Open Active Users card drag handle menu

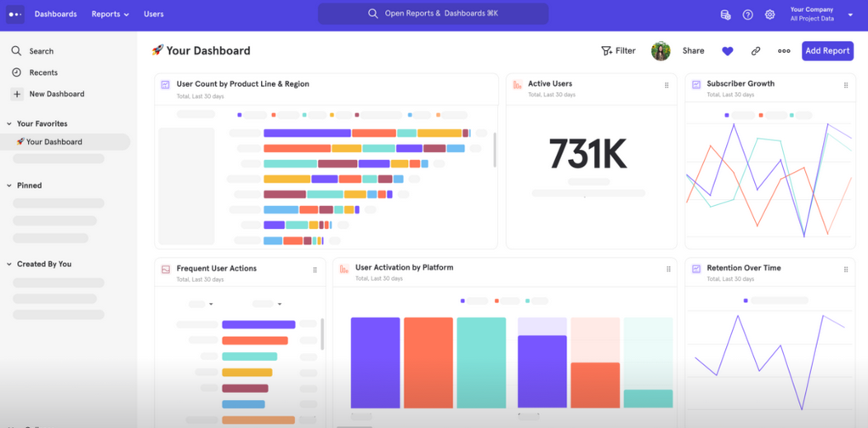click(667, 85)
